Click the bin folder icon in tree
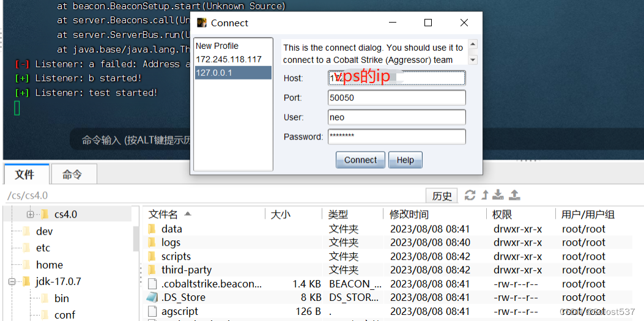 45,298
